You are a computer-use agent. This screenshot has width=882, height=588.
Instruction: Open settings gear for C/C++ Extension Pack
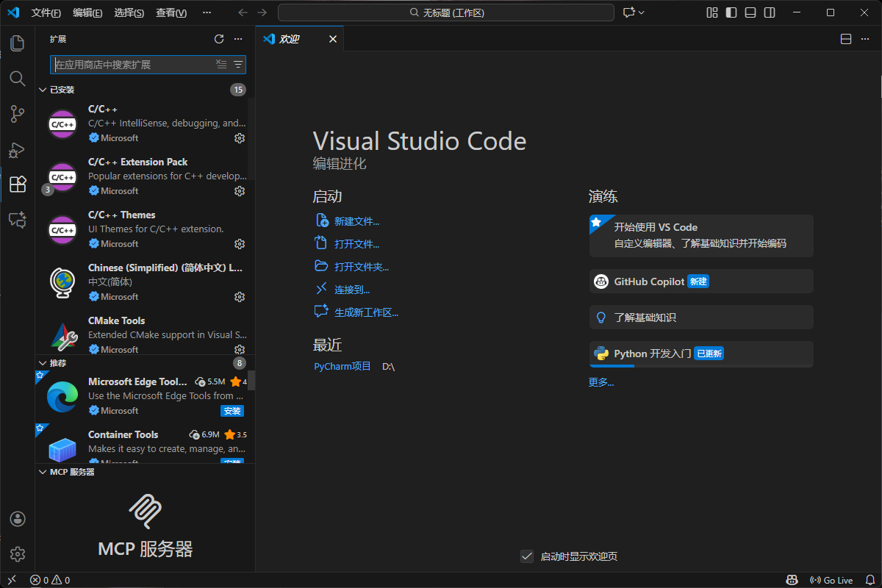[x=240, y=191]
